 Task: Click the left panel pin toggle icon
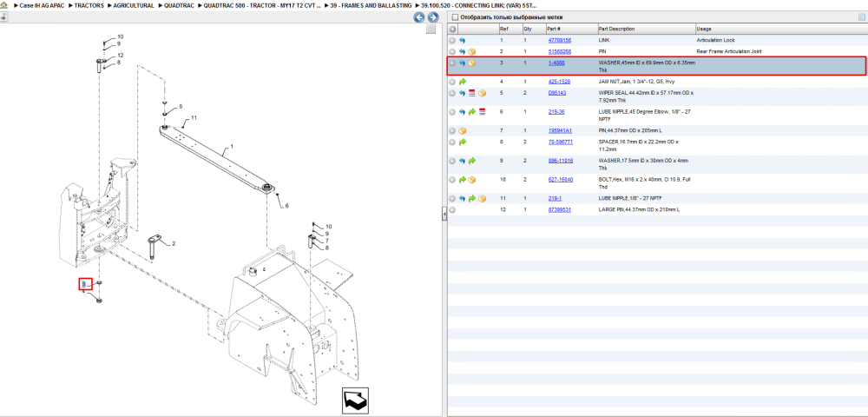pyautogui.click(x=3, y=17)
